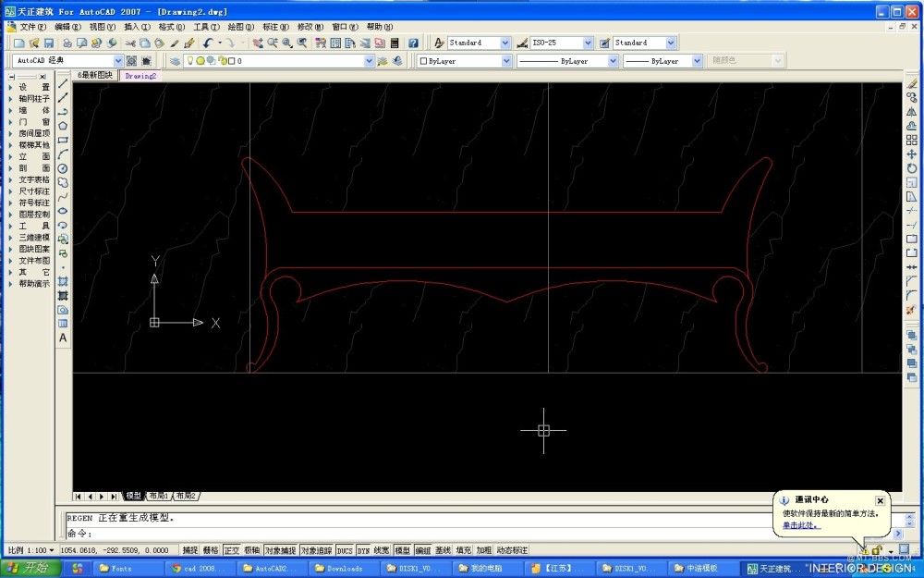Toggle 对象捕捉 object snap
This screenshot has height=578, width=924.
281,550
